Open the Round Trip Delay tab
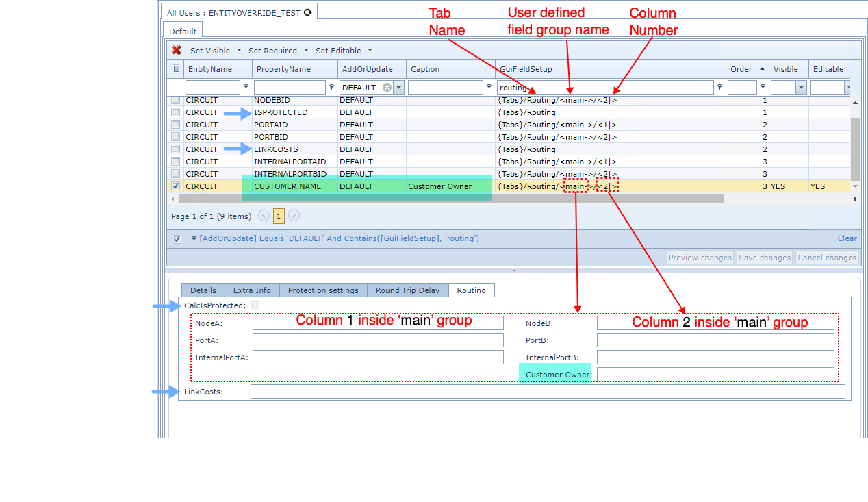 (407, 290)
